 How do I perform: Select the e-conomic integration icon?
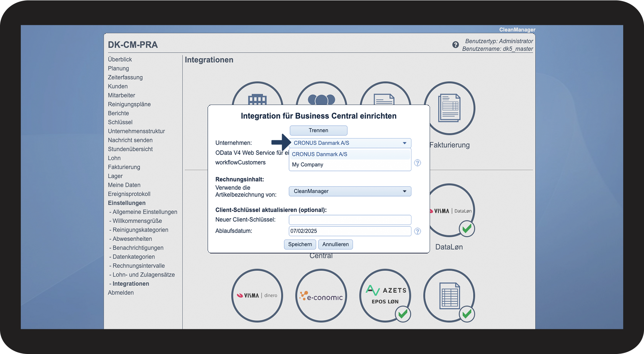pyautogui.click(x=321, y=296)
